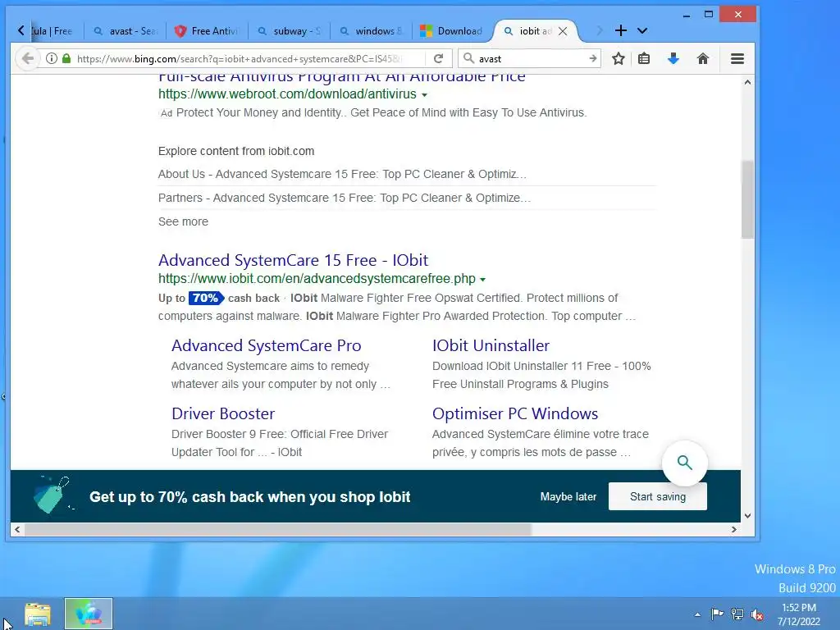Screen dimensions: 840x630
Task: Open the Optimiser PC Windows link
Action: [x=515, y=413]
